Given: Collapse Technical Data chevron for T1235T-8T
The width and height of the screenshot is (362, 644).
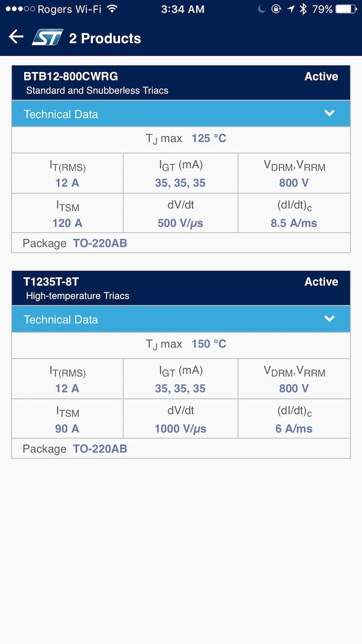Looking at the screenshot, I should click(329, 318).
